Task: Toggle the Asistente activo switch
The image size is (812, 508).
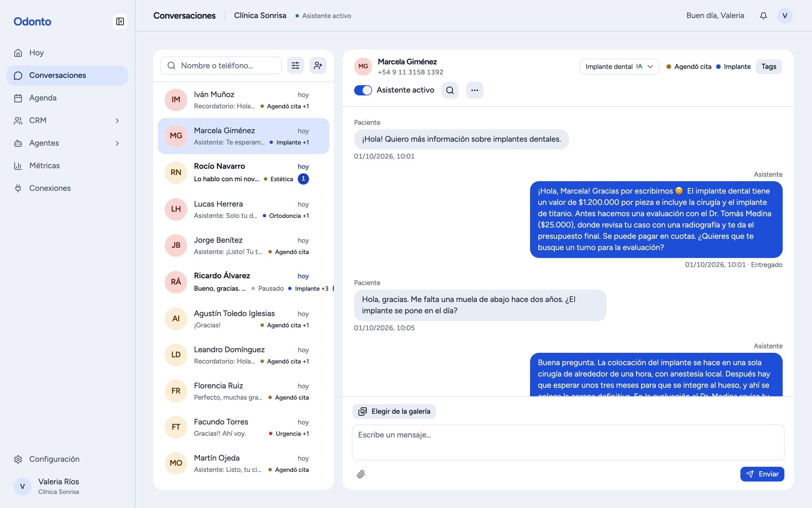Action: 363,90
